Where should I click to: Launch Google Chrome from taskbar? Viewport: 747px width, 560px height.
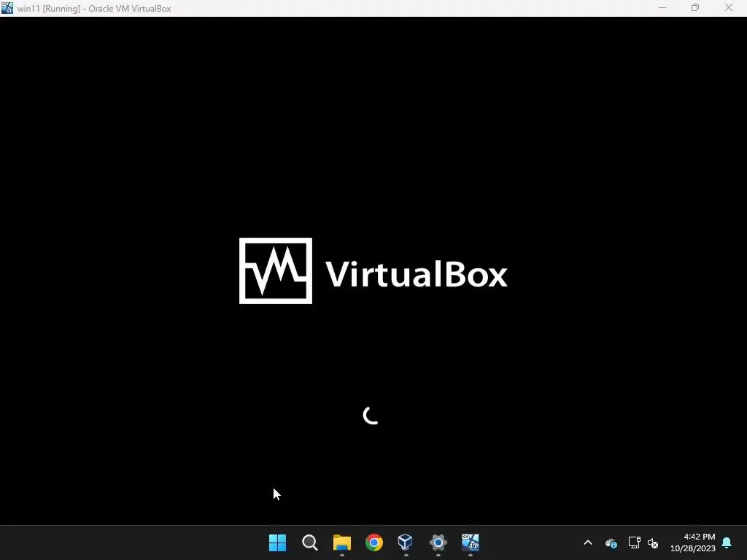point(374,542)
